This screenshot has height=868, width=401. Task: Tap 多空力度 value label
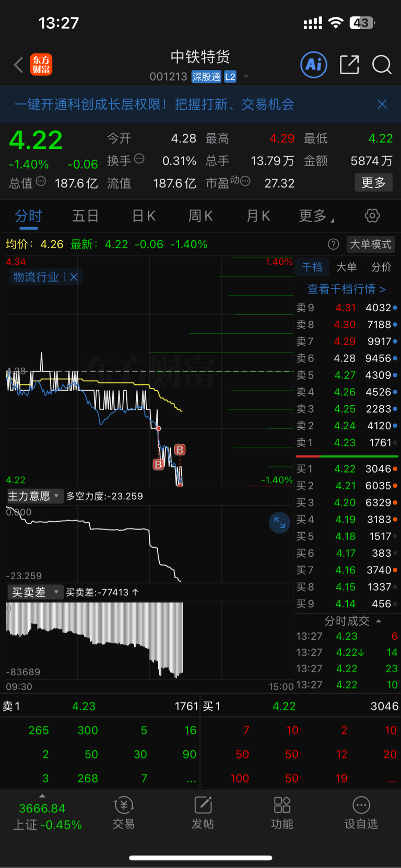(104, 496)
